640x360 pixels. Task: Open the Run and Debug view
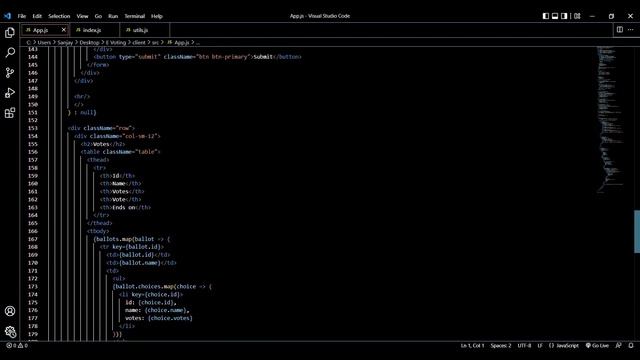pos(10,93)
